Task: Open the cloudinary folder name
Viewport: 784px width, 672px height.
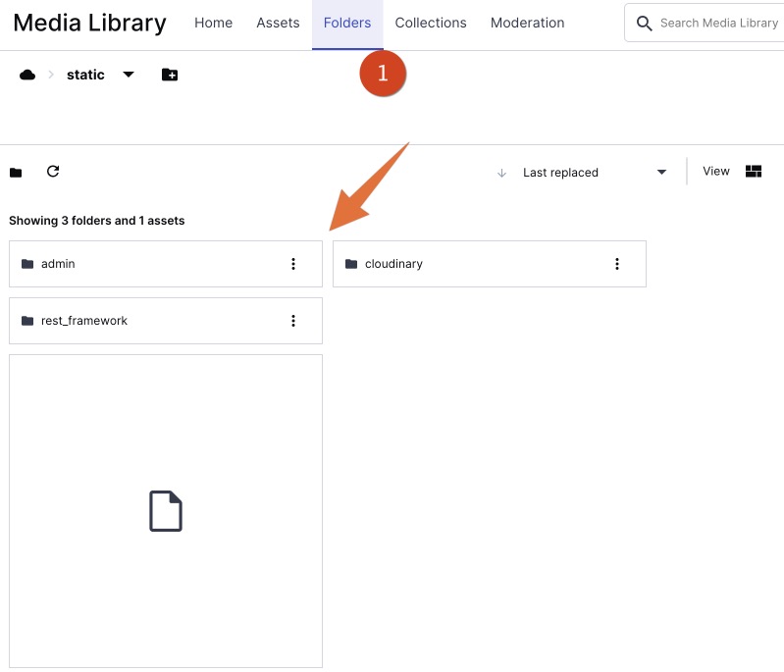Action: 393,264
